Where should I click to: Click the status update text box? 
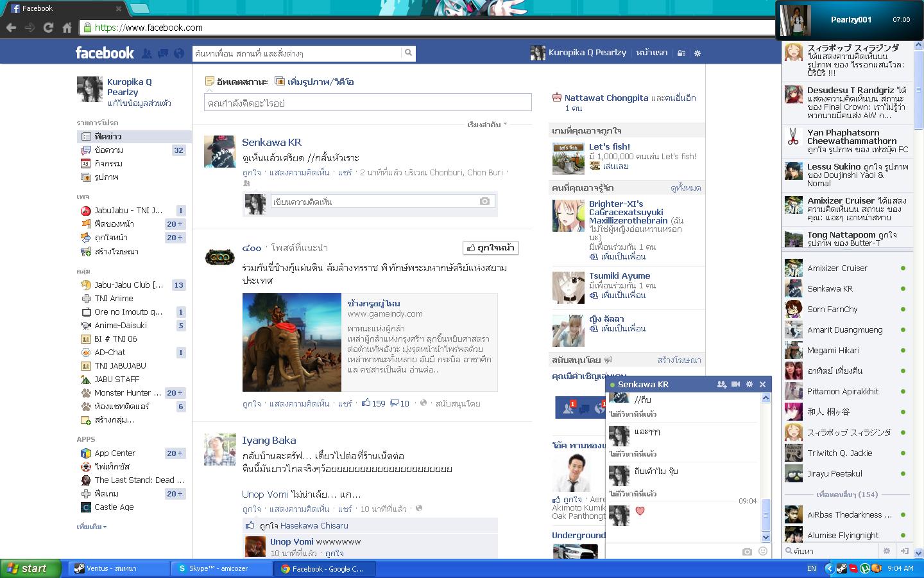click(368, 103)
